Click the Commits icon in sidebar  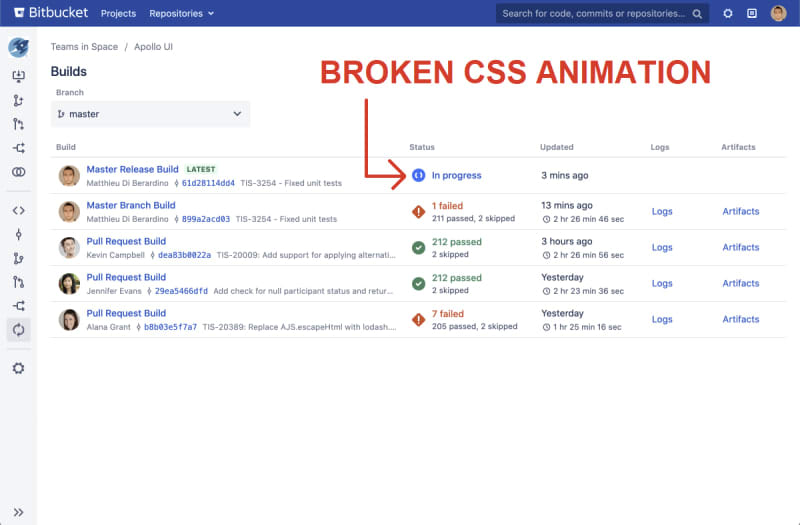tap(18, 234)
